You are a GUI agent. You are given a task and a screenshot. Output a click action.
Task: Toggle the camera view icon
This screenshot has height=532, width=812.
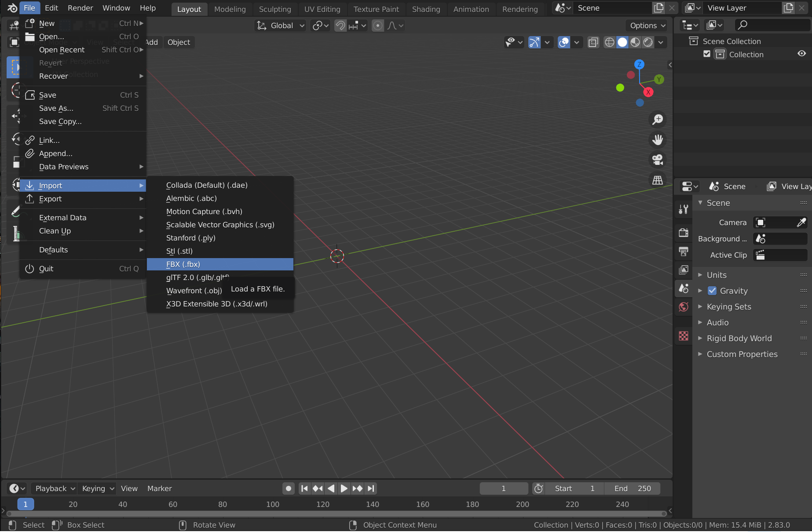click(x=658, y=160)
